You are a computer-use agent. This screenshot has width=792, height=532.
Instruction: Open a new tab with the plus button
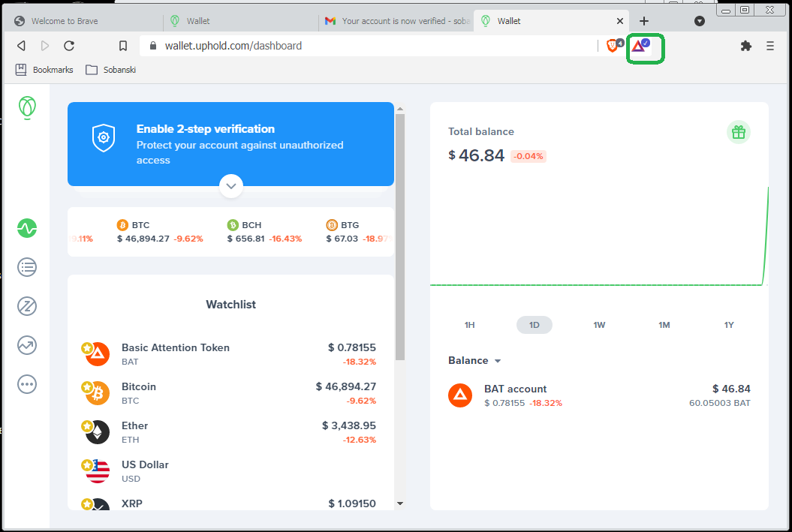tap(644, 21)
